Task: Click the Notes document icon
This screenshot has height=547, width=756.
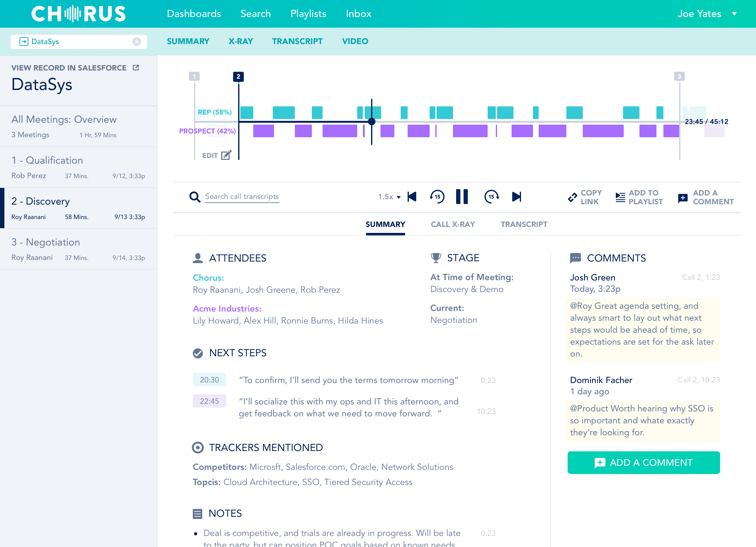Action: pos(197,514)
